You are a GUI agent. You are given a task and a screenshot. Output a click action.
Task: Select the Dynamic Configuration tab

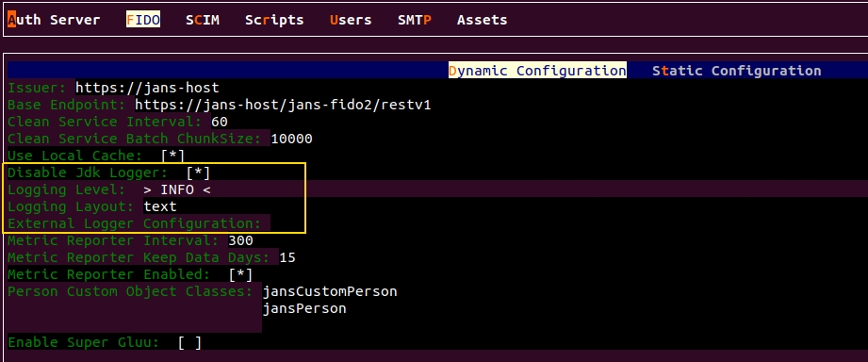pos(537,71)
